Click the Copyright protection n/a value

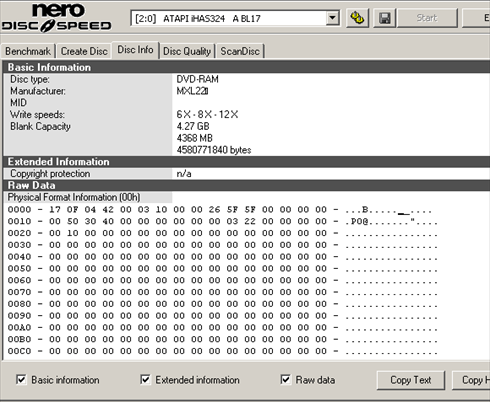[184, 174]
